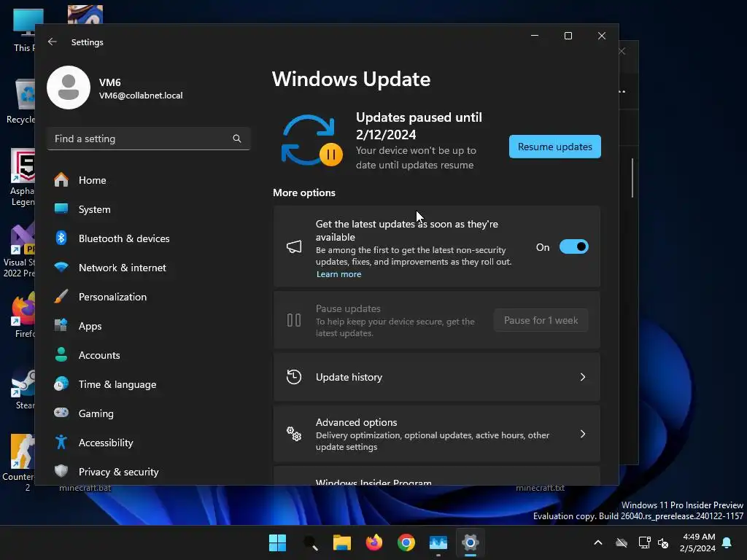This screenshot has height=560, width=747.
Task: Open the Gaming settings label
Action: pos(96,413)
